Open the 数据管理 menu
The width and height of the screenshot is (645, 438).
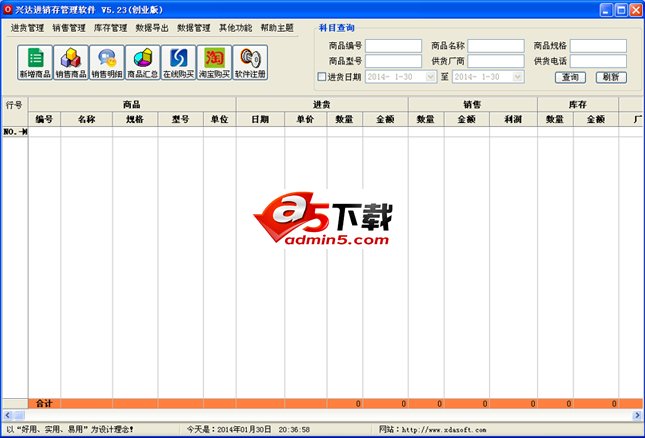pos(194,28)
